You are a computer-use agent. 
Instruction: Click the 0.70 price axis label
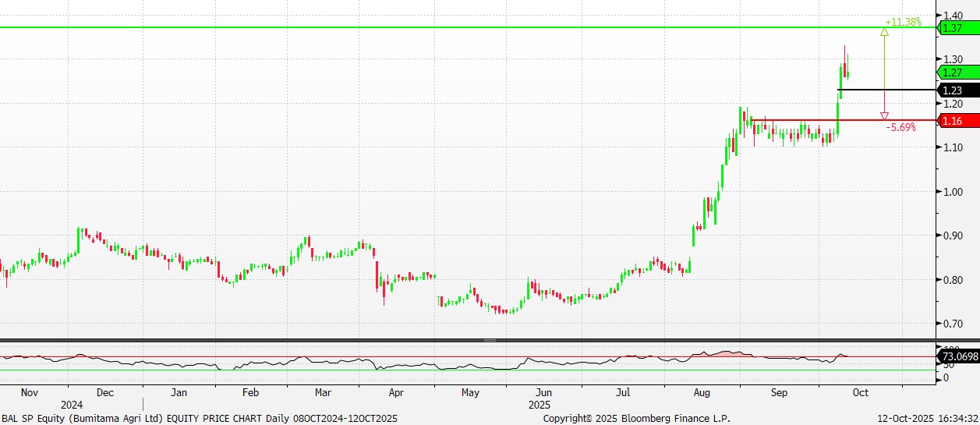(x=953, y=324)
